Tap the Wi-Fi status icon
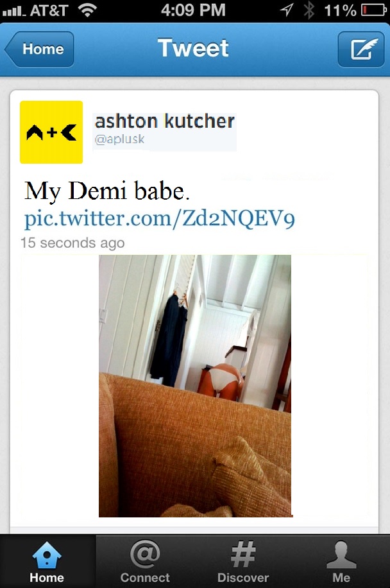The height and width of the screenshot is (588, 390). (87, 10)
